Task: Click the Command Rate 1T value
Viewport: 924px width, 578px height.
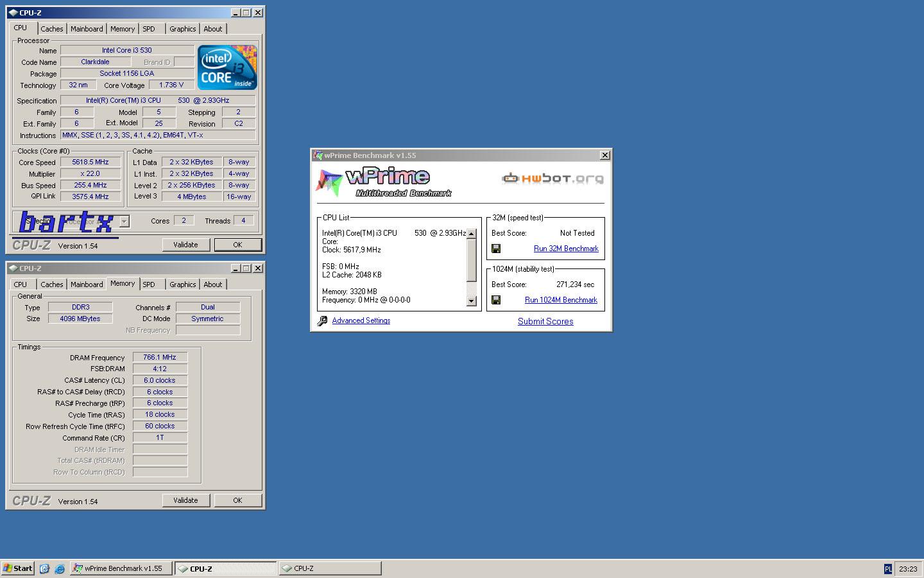Action: click(160, 437)
